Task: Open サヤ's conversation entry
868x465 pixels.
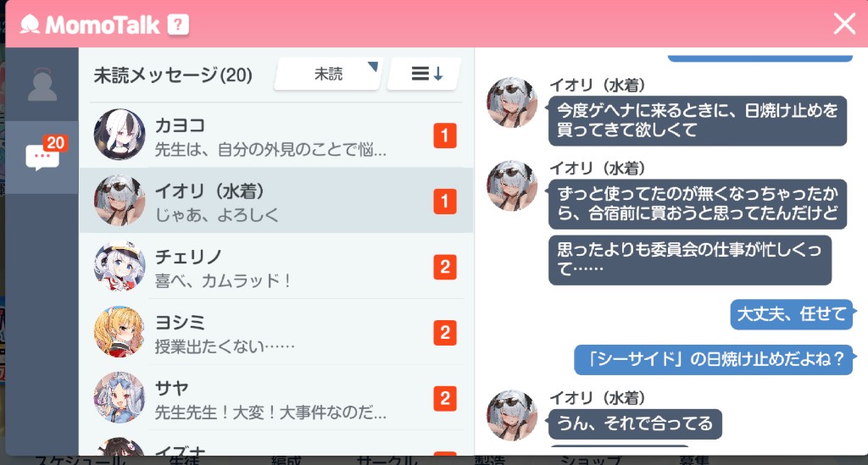Action: pos(277,397)
